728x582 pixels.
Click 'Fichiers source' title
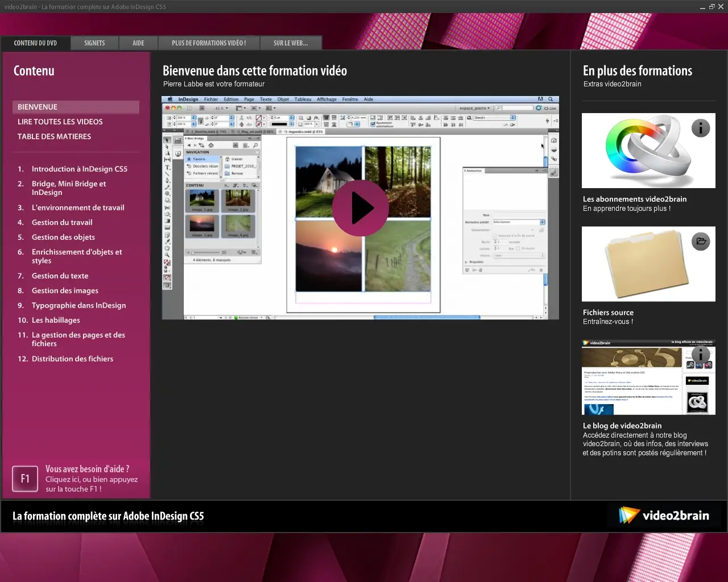pyautogui.click(x=608, y=313)
